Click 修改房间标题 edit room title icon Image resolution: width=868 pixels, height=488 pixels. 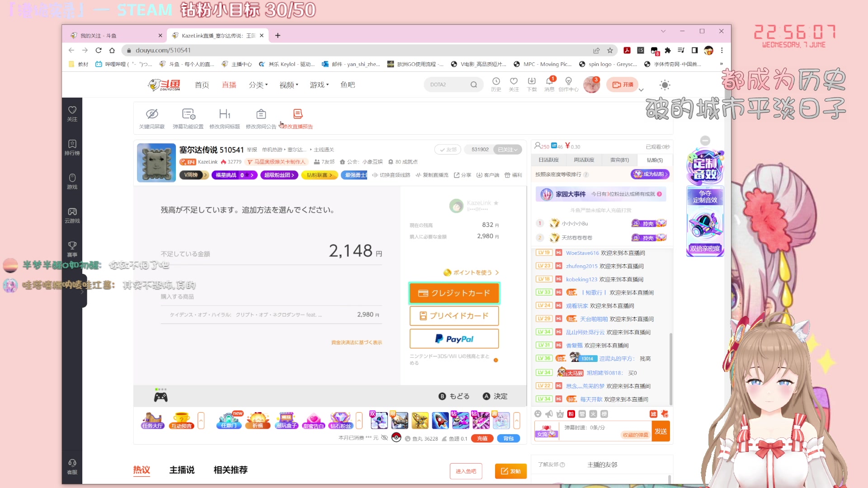(225, 118)
